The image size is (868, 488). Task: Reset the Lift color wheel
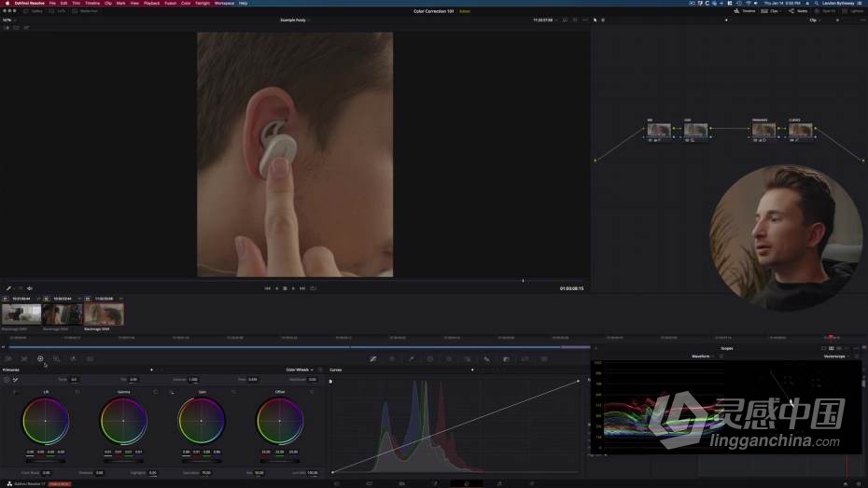tap(77, 392)
